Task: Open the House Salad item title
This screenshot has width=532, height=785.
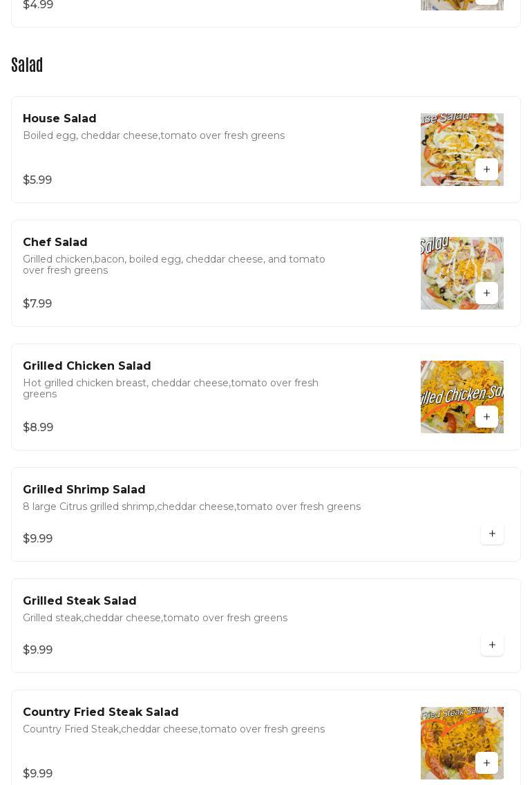Action: (x=59, y=119)
